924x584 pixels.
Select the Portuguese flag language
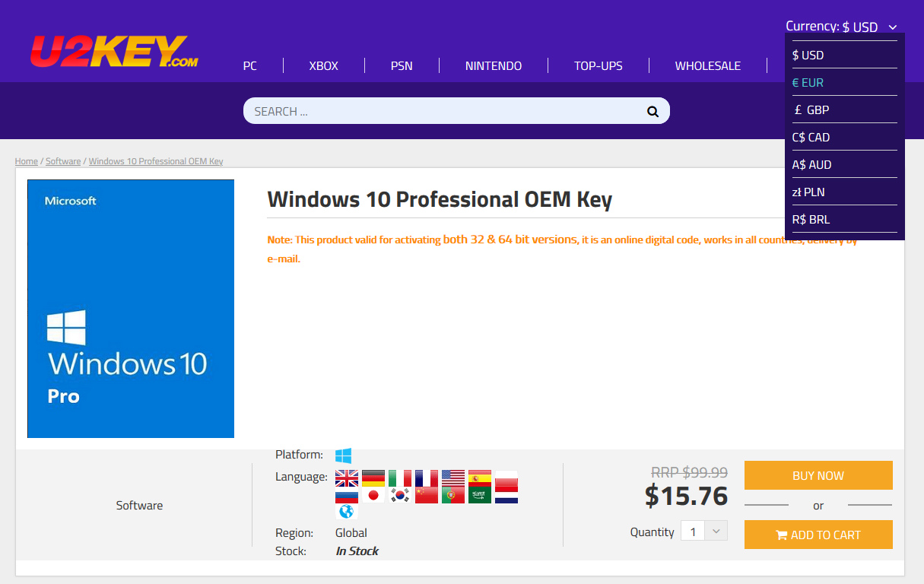453,495
